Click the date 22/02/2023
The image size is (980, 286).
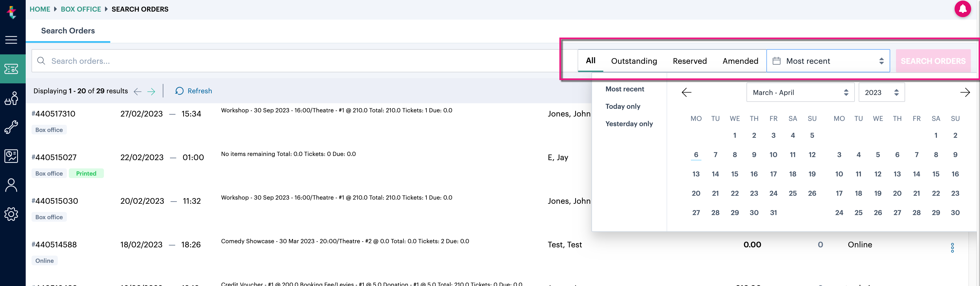click(142, 157)
